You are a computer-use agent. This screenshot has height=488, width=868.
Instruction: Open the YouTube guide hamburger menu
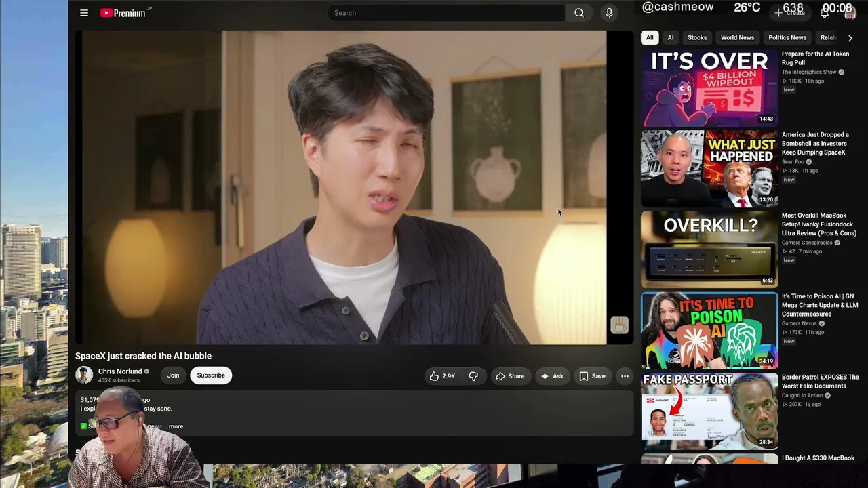[x=84, y=13]
